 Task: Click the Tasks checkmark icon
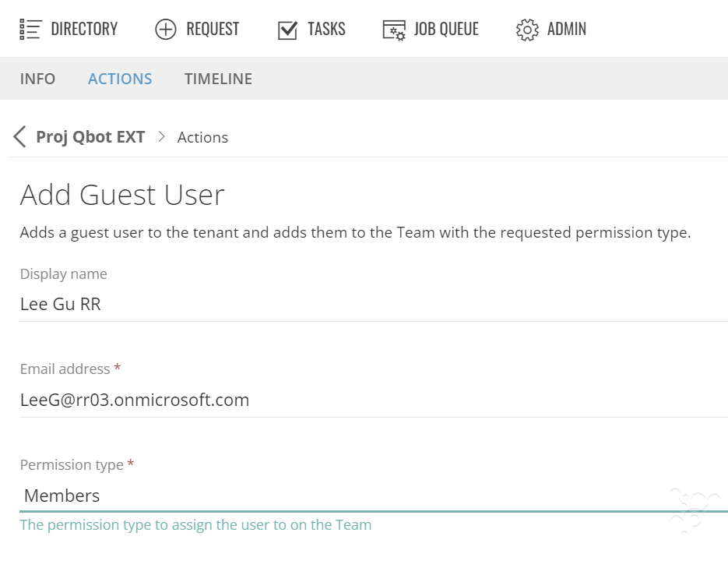[x=287, y=30]
